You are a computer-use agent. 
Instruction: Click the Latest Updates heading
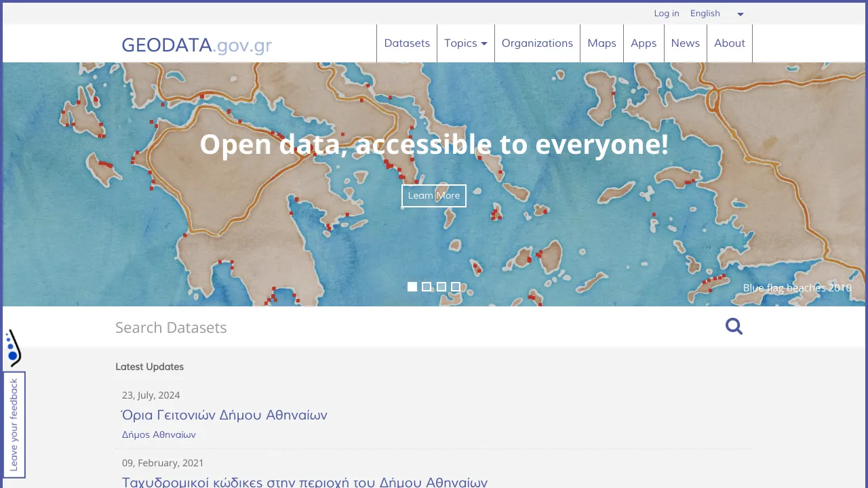click(x=149, y=367)
